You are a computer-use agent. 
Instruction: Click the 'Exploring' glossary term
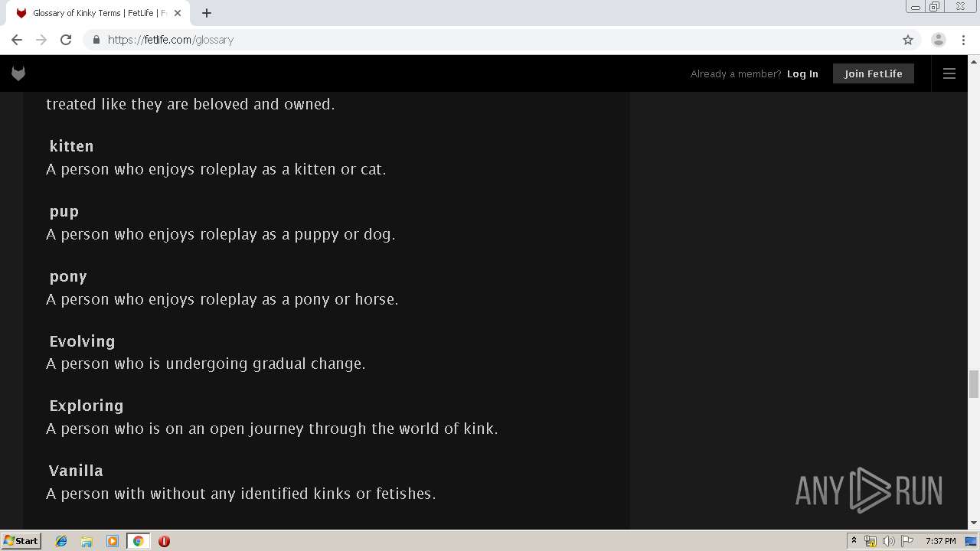pos(87,406)
